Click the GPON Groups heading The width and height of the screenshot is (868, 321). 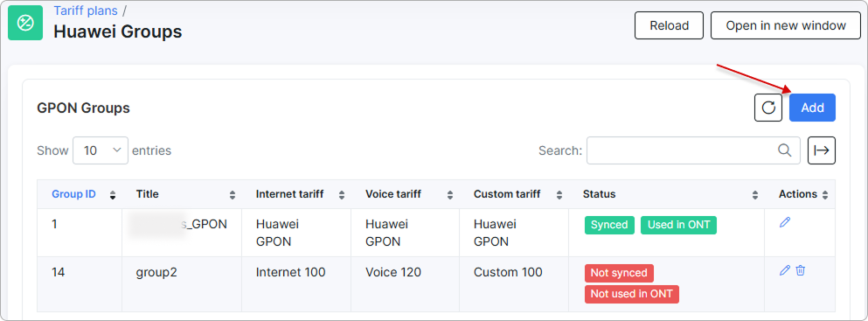(84, 108)
